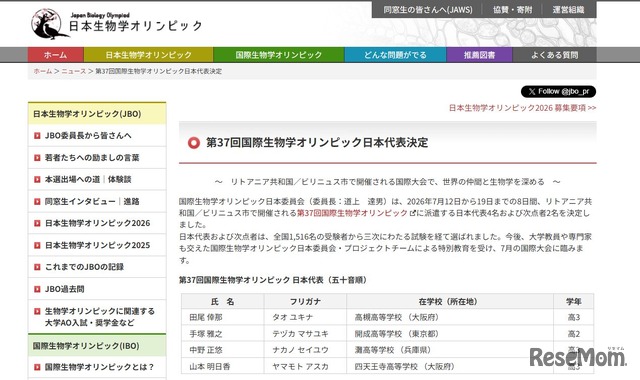Screen dimensions: 640x380
Task: Open the よくある質問 navigation tab
Action: [x=554, y=55]
